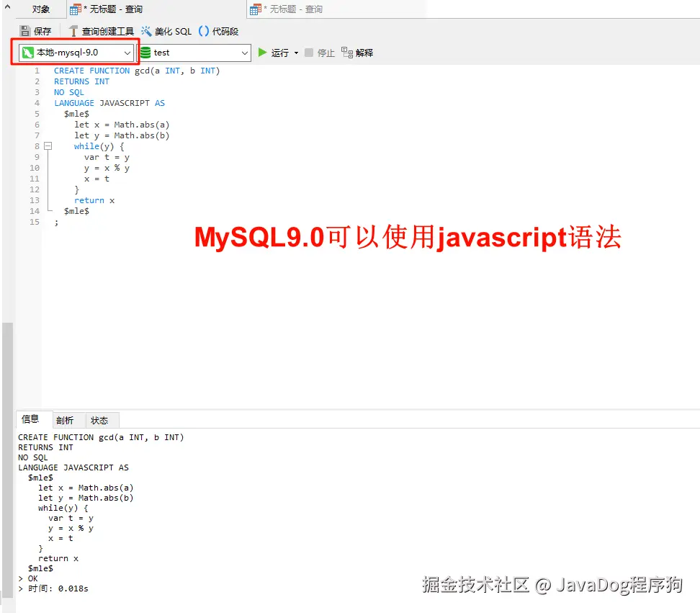Click the Stop (停止) button
700x613 pixels.
point(320,53)
